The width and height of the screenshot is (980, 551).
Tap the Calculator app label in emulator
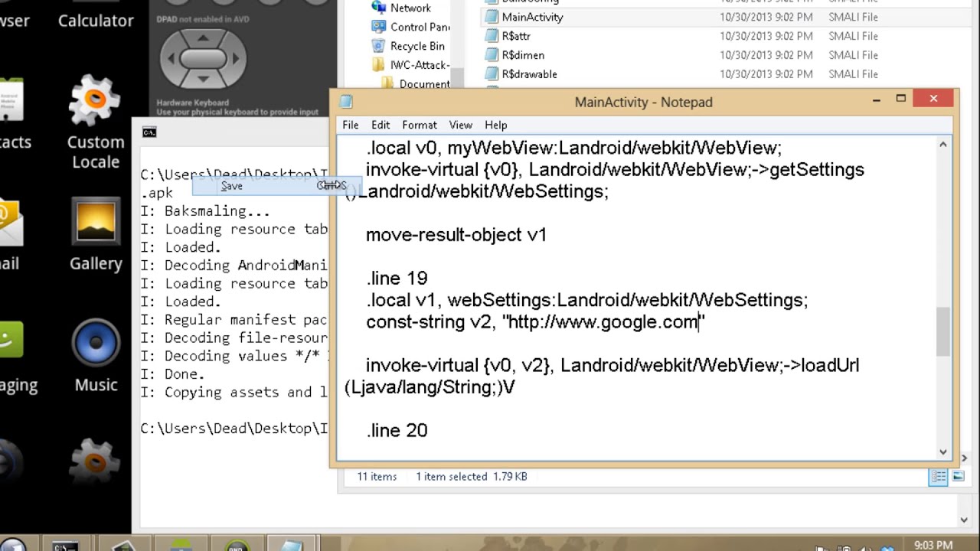(x=96, y=21)
